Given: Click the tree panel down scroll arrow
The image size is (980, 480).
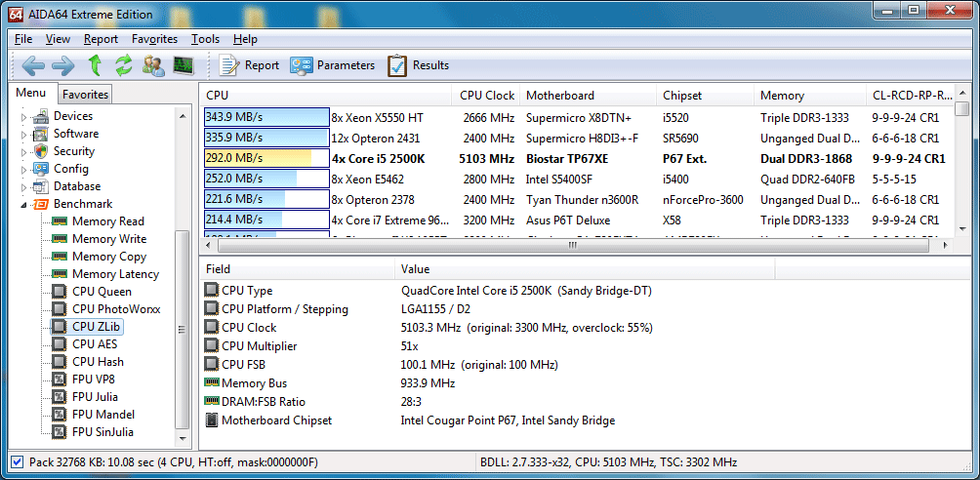Looking at the screenshot, I should (x=182, y=439).
